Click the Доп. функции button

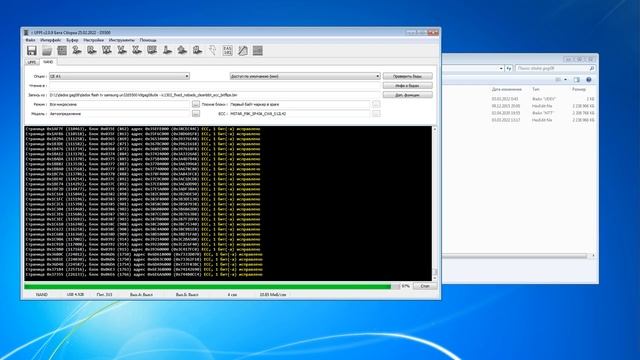(x=407, y=95)
